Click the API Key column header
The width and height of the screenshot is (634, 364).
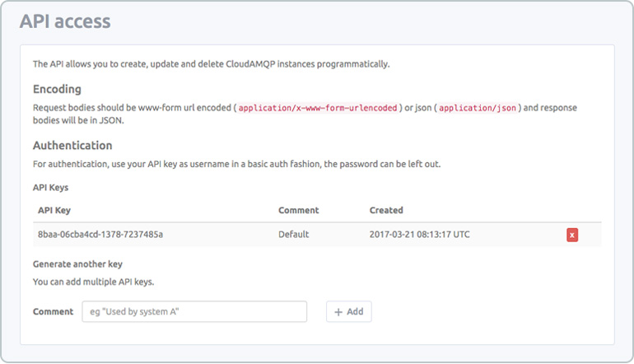coord(54,210)
